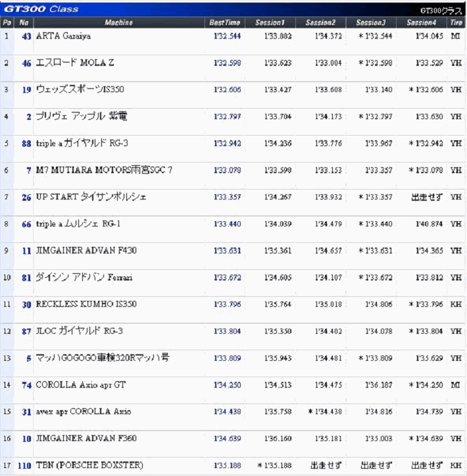Select avex apr COROLLA Axio entry
The height and width of the screenshot is (476, 467).
tap(84, 411)
